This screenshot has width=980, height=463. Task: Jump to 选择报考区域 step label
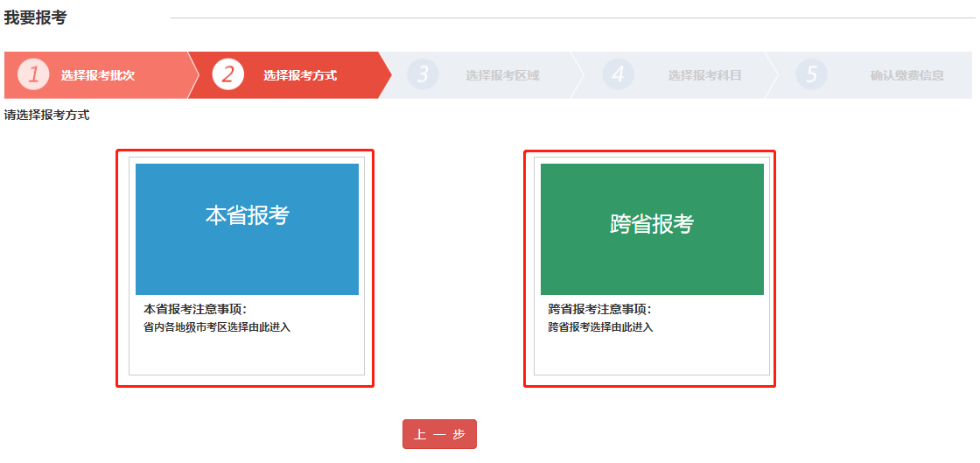pyautogui.click(x=502, y=75)
